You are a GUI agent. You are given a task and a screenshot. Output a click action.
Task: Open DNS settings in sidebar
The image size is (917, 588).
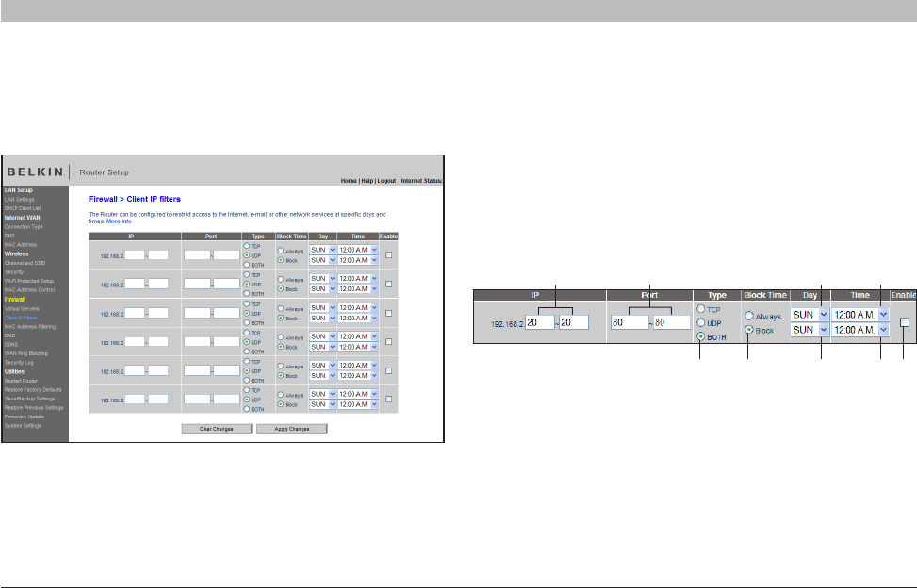[x=9, y=236]
